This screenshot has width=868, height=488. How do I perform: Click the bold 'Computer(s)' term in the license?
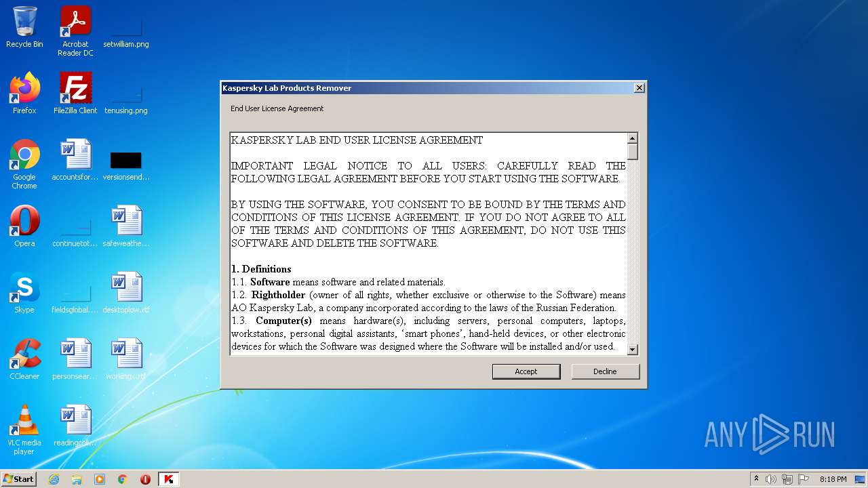tap(283, 321)
